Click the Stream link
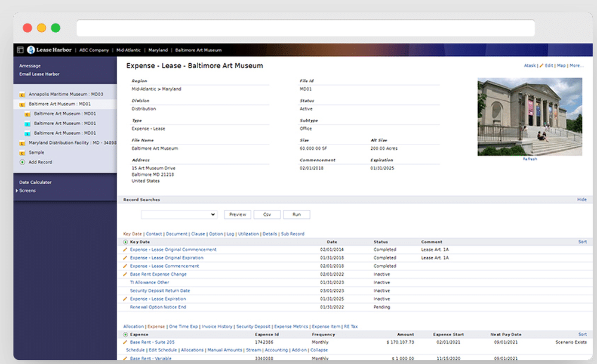The width and height of the screenshot is (597, 364). coord(253,350)
